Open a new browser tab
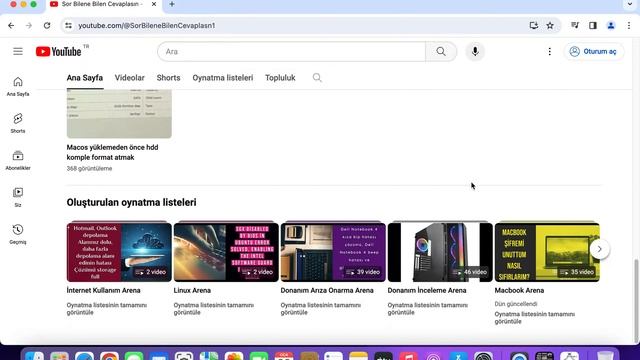This screenshot has height=360, width=640. [x=172, y=4]
